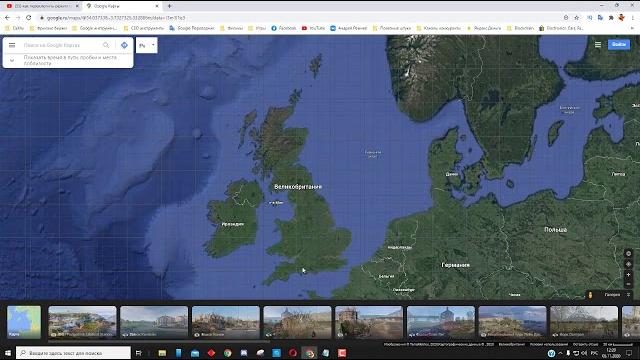This screenshot has width=640, height=360.
Task: Click the Windows taskbar search box
Action: [73, 353]
